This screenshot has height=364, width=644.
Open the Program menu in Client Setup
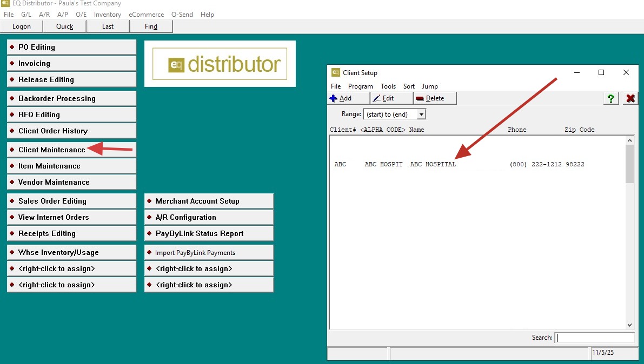click(361, 86)
